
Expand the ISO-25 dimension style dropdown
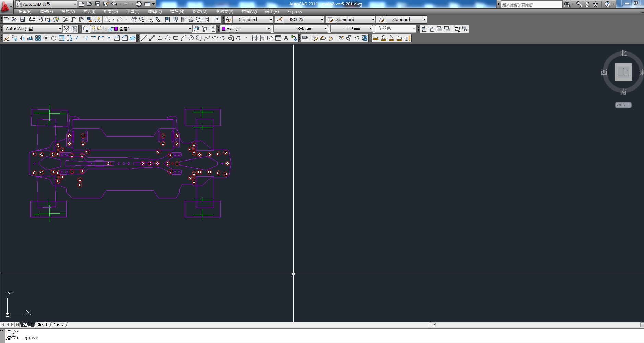(x=304, y=20)
